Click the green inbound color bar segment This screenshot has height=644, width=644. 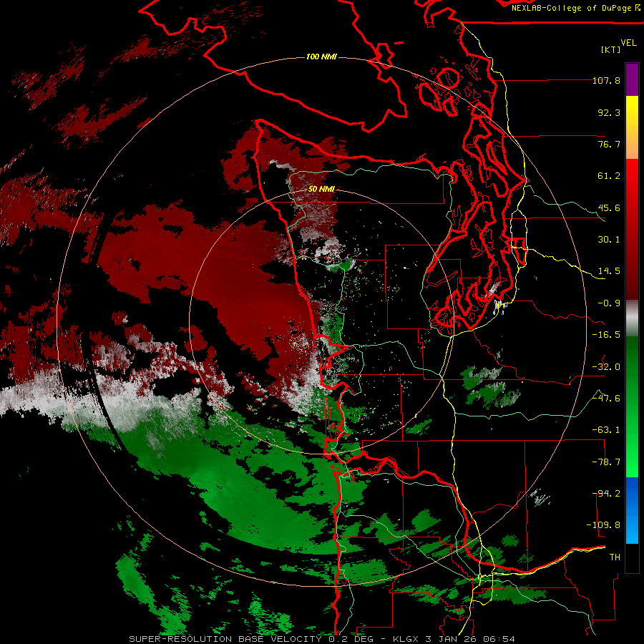click(x=632, y=406)
